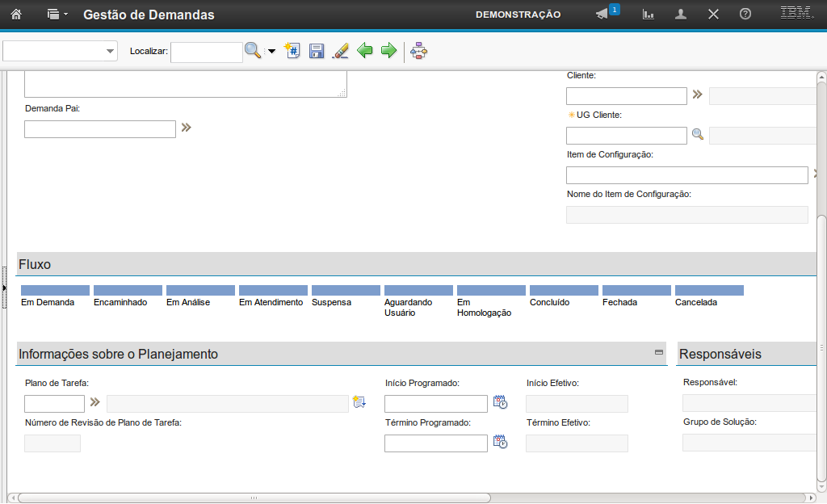Click into the Localizar search field
The image size is (827, 504).
(x=206, y=52)
